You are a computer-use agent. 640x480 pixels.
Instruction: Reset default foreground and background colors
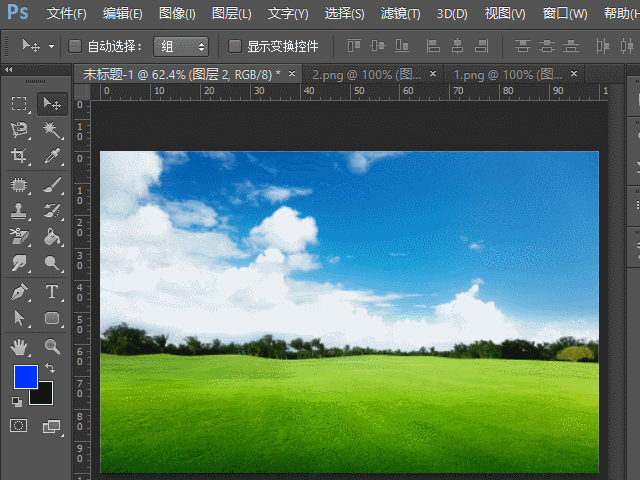point(17,402)
